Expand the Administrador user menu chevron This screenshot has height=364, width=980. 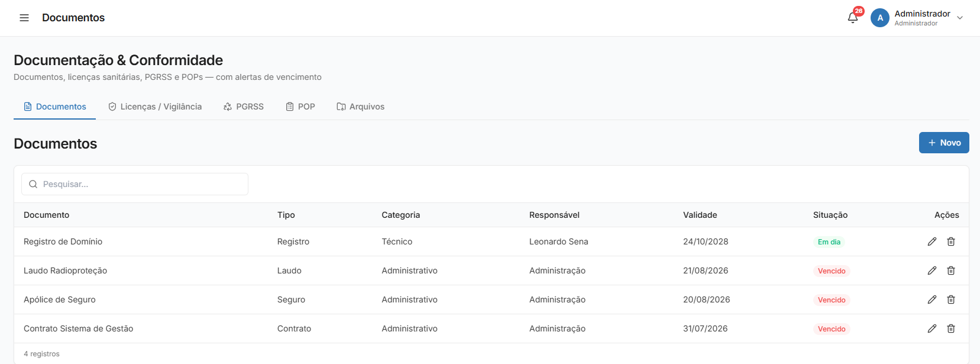click(960, 18)
